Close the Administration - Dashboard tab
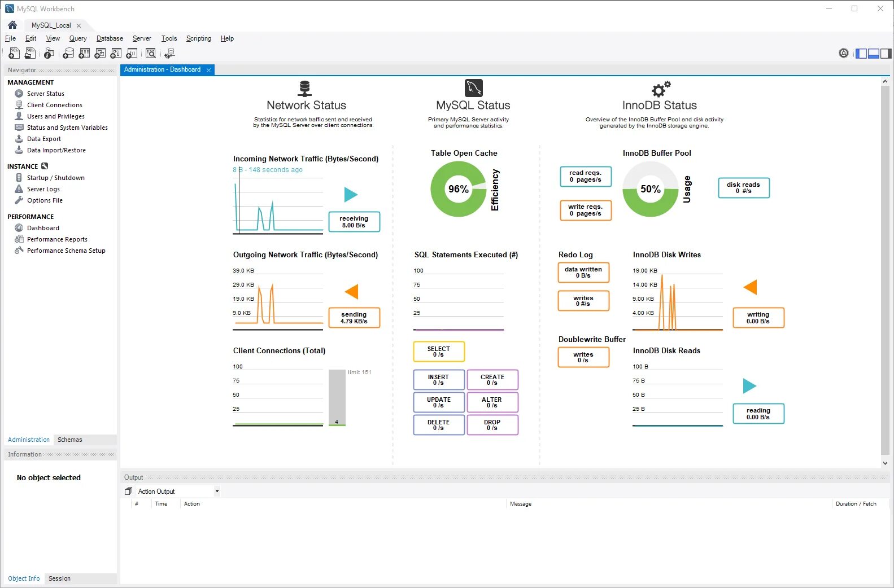894x588 pixels. pyautogui.click(x=208, y=70)
